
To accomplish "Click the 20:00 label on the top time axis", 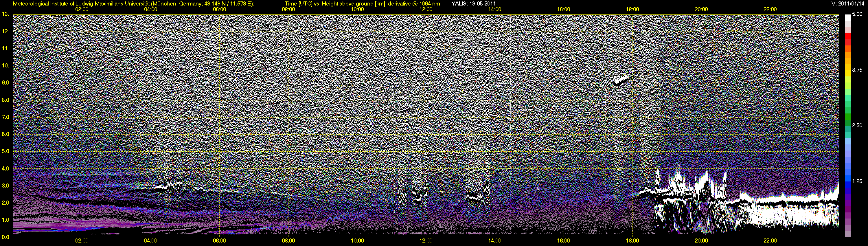I will (x=701, y=10).
